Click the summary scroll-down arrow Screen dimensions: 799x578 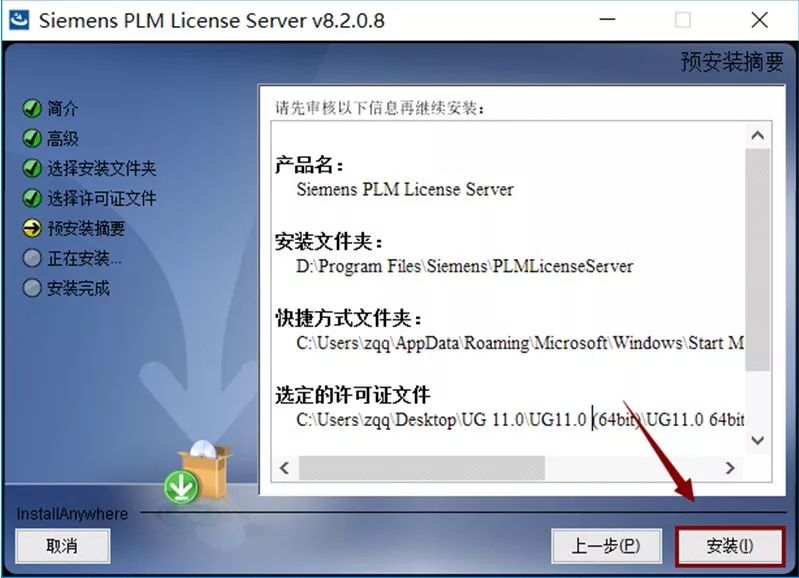[x=758, y=440]
